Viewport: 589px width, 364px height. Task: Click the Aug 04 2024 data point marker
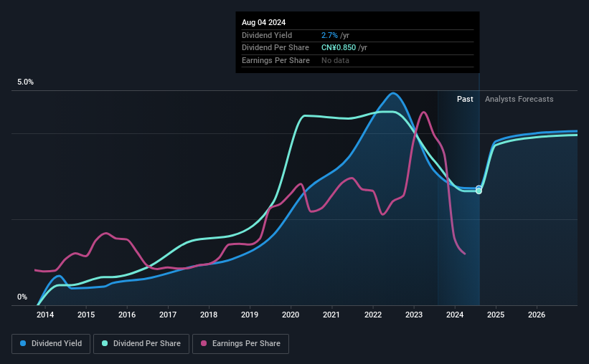pyautogui.click(x=479, y=190)
